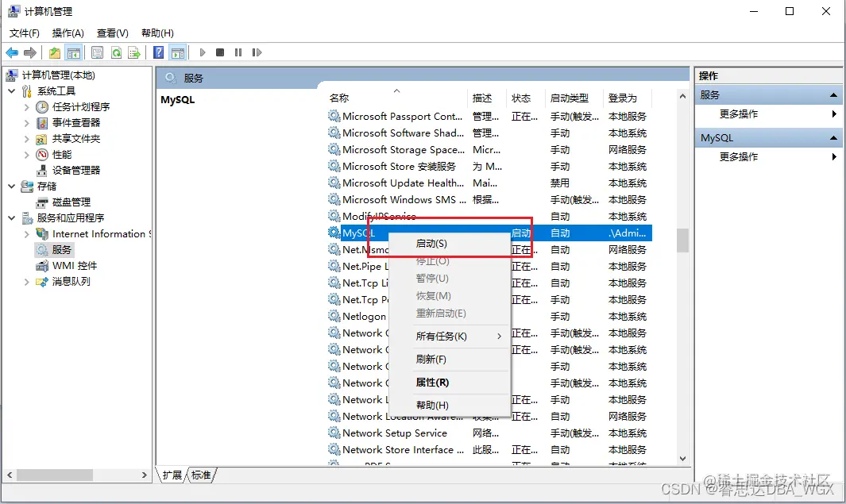The image size is (846, 504).
Task: Click the Restart service toolbar icon
Action: pyautogui.click(x=257, y=52)
